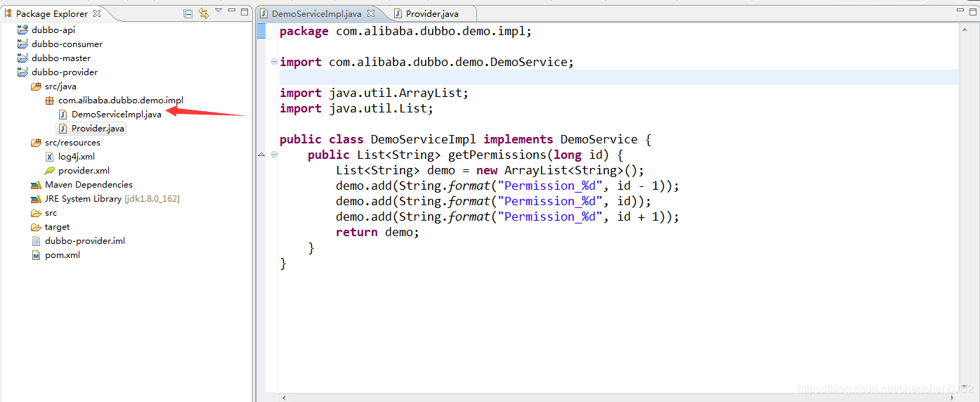This screenshot has height=402, width=980.
Task: Click the src/java source folder icon
Action: point(36,86)
